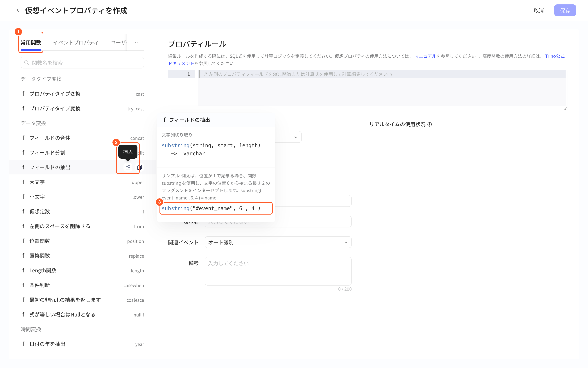Open the more tabs ellipsis menu
The image size is (588, 368).
pyautogui.click(x=136, y=43)
